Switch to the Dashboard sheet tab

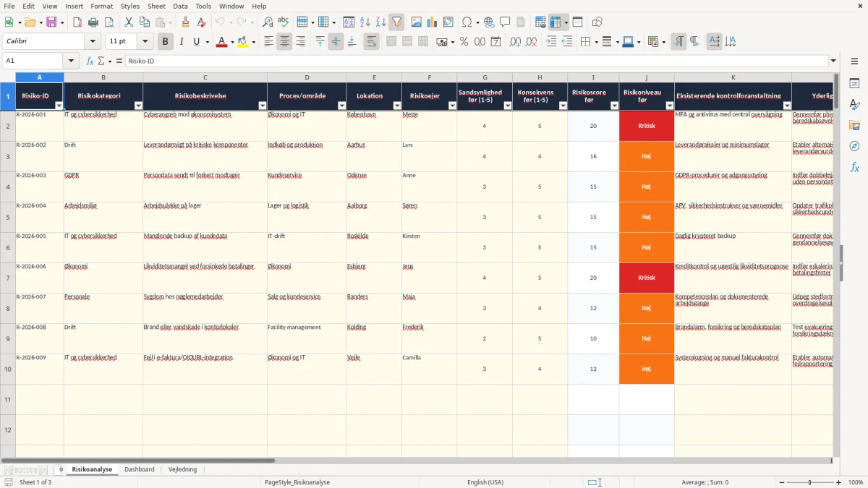[139, 469]
